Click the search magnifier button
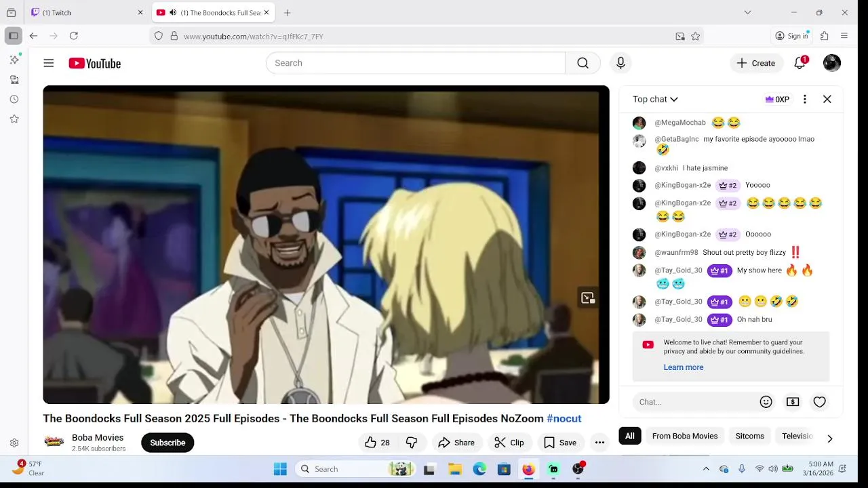 click(583, 63)
